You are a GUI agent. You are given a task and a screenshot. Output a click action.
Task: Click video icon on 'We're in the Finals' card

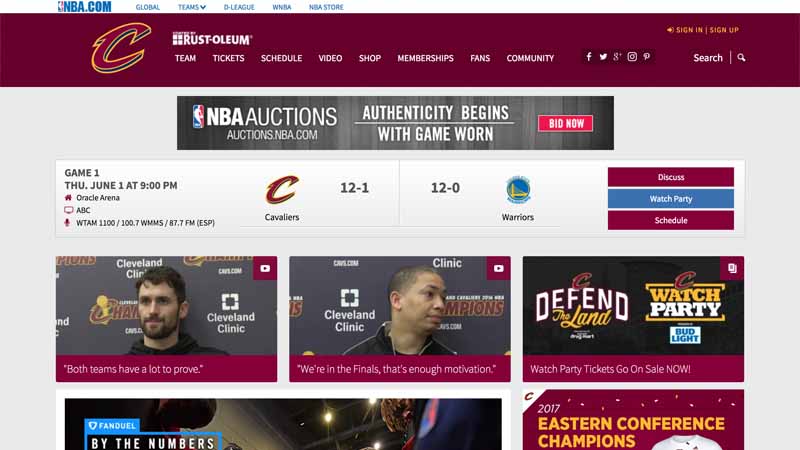498,268
